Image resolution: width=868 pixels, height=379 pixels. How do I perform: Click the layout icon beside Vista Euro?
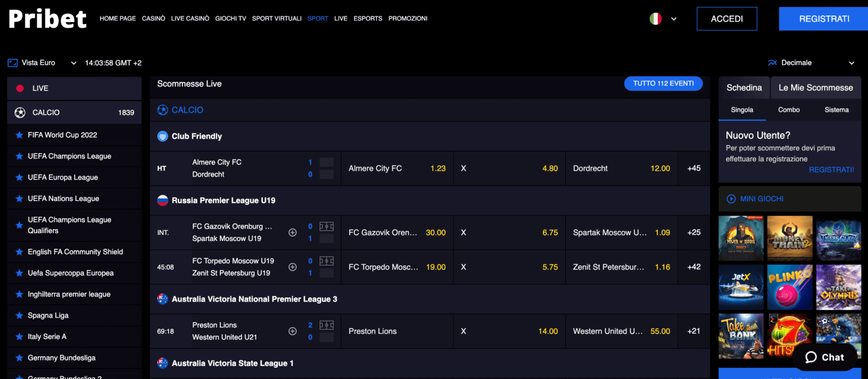pos(12,63)
